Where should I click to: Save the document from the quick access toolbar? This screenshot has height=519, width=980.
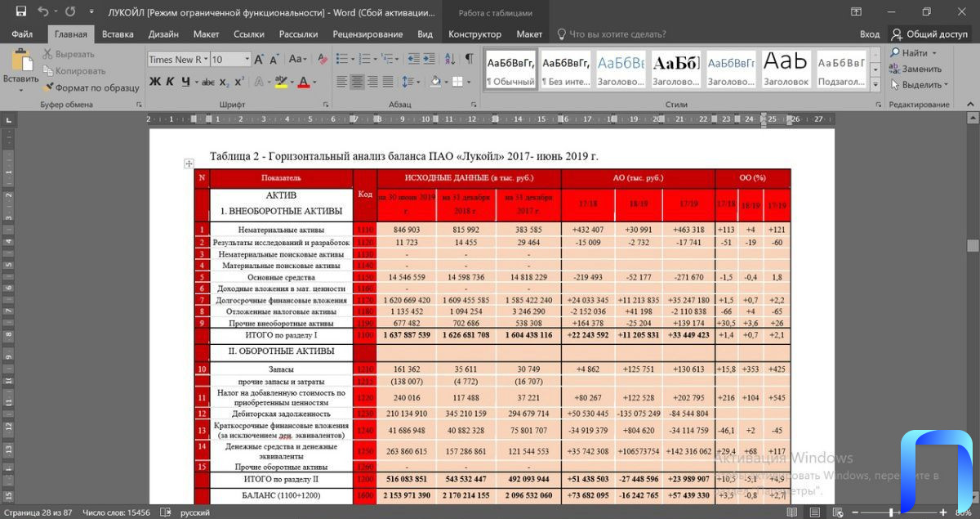[21, 11]
